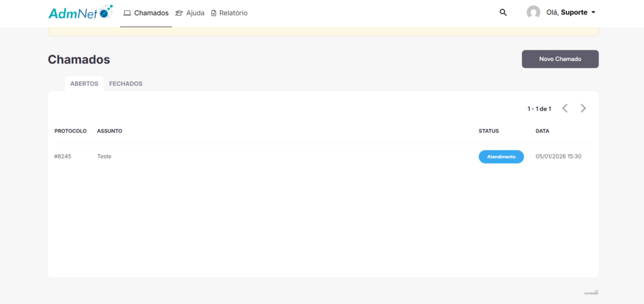Switch to the FECHADOS tab
Screen dimensions: 644x304
click(x=126, y=84)
